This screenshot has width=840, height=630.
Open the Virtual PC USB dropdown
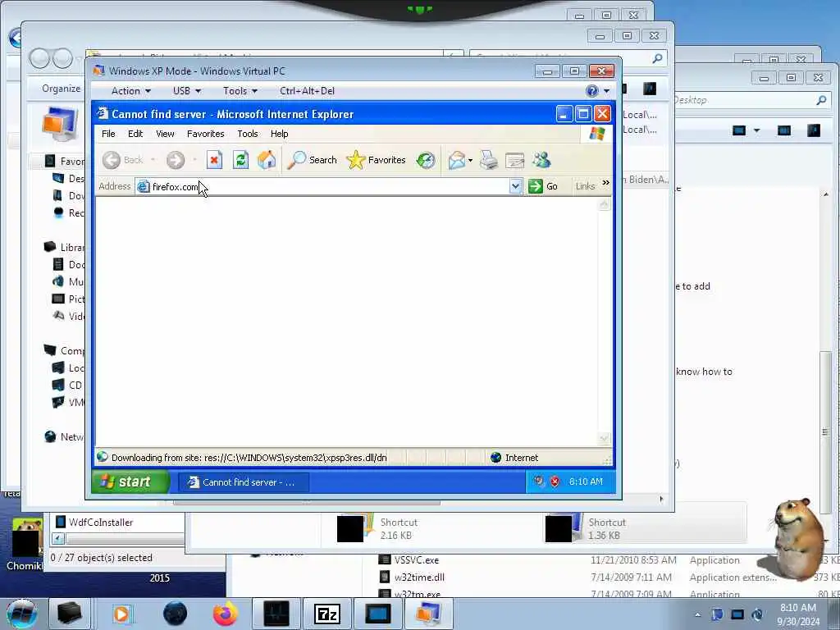point(186,90)
